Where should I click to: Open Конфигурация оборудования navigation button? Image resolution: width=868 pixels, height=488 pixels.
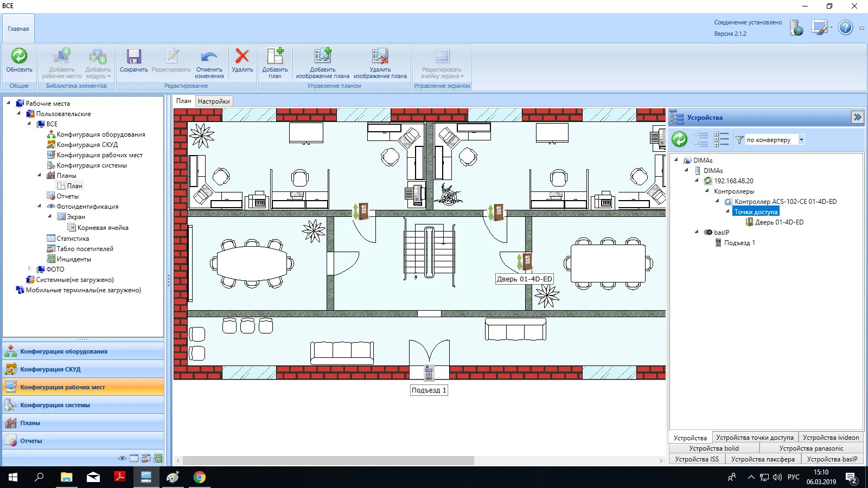[x=63, y=352]
